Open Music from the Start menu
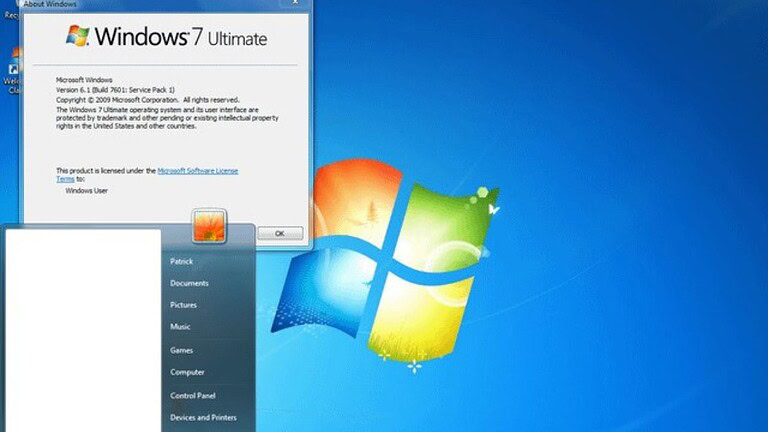The image size is (768, 432). click(x=180, y=327)
